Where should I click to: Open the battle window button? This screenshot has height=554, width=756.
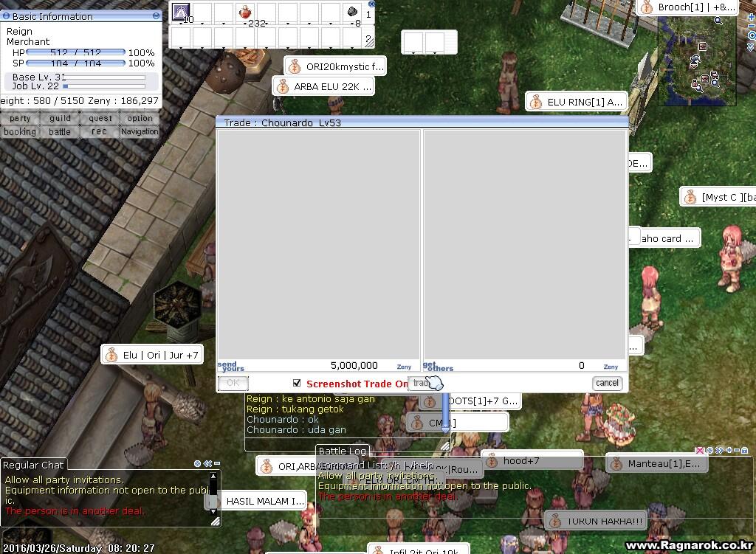60,131
